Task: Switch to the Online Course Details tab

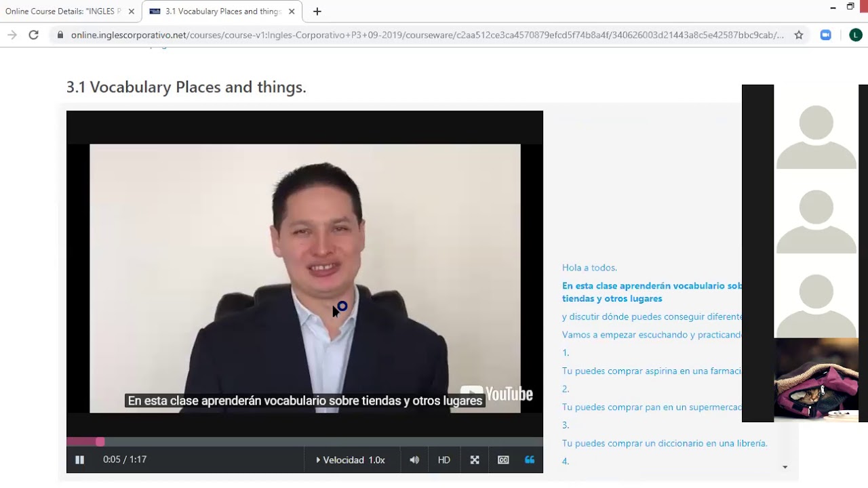Action: pos(63,12)
